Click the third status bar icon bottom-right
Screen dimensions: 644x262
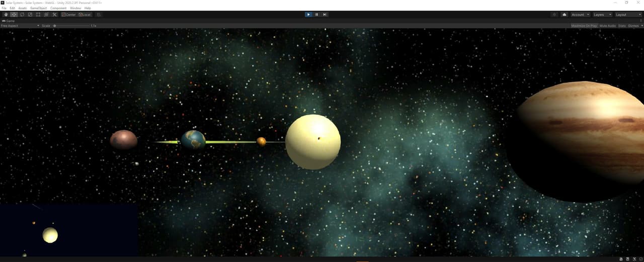tap(634, 259)
